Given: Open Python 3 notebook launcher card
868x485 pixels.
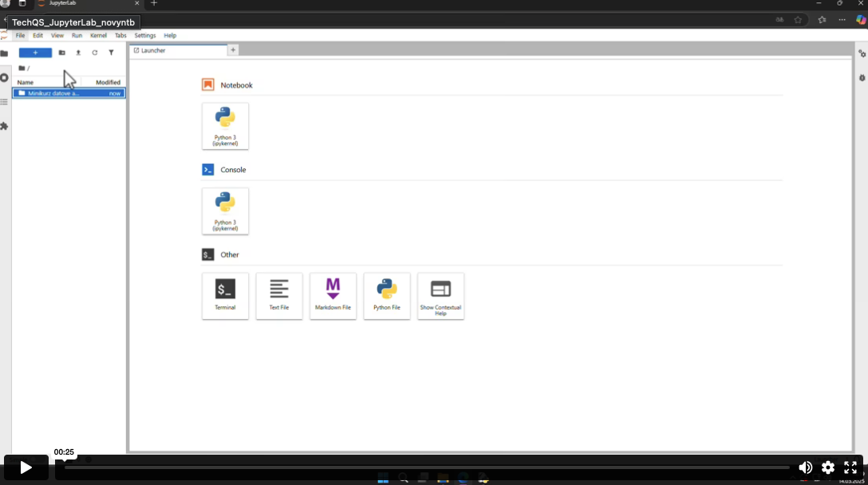Looking at the screenshot, I should 225,126.
